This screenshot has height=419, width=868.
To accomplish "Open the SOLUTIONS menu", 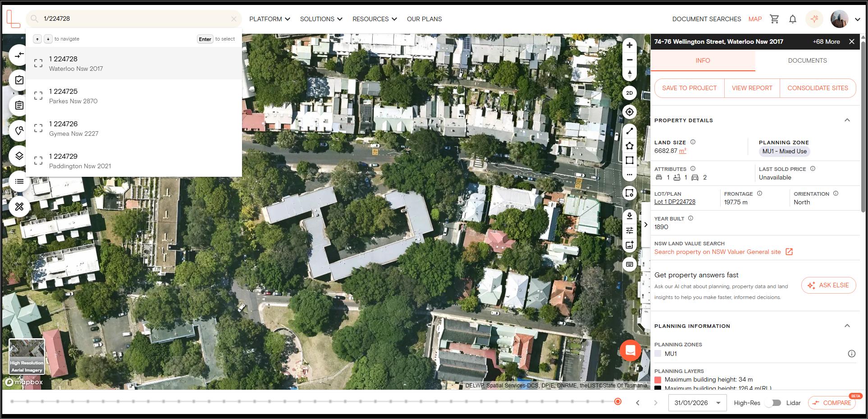I will click(321, 19).
